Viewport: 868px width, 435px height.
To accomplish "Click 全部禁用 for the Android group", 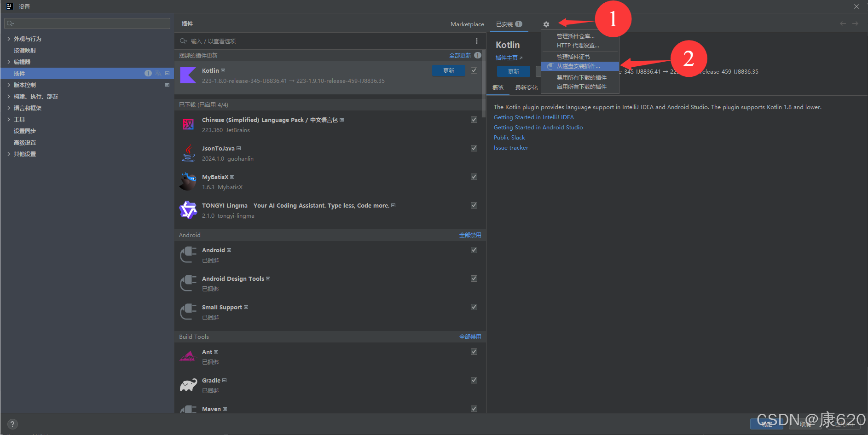I will click(x=470, y=235).
